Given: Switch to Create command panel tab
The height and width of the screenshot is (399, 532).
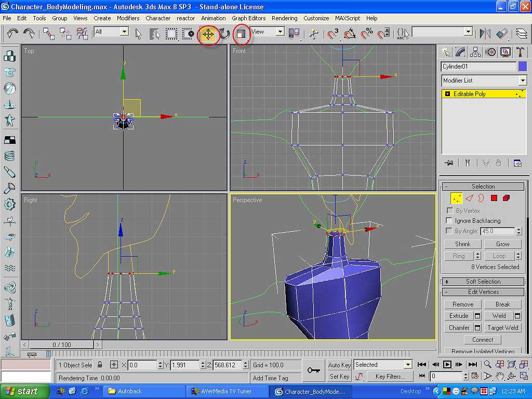Looking at the screenshot, I should [446, 52].
